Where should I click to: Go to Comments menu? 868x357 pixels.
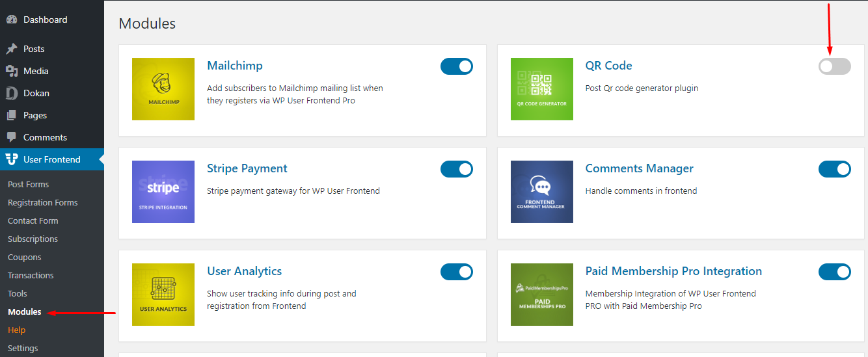pos(52,137)
